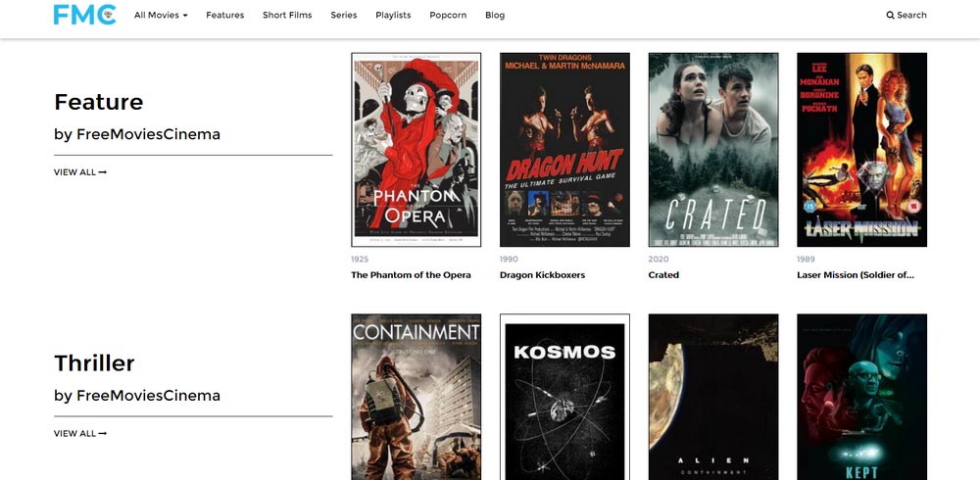View all movies in the Feature section
The width and height of the screenshot is (980, 480).
[x=80, y=171]
